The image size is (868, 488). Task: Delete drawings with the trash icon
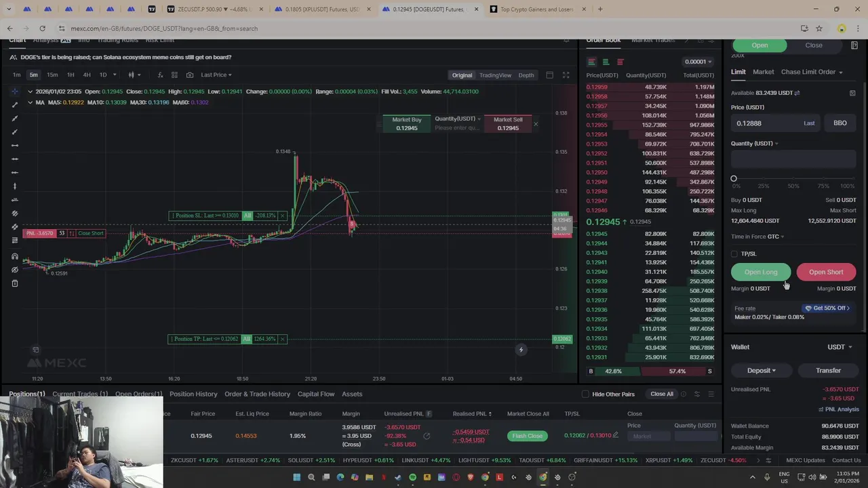click(15, 283)
